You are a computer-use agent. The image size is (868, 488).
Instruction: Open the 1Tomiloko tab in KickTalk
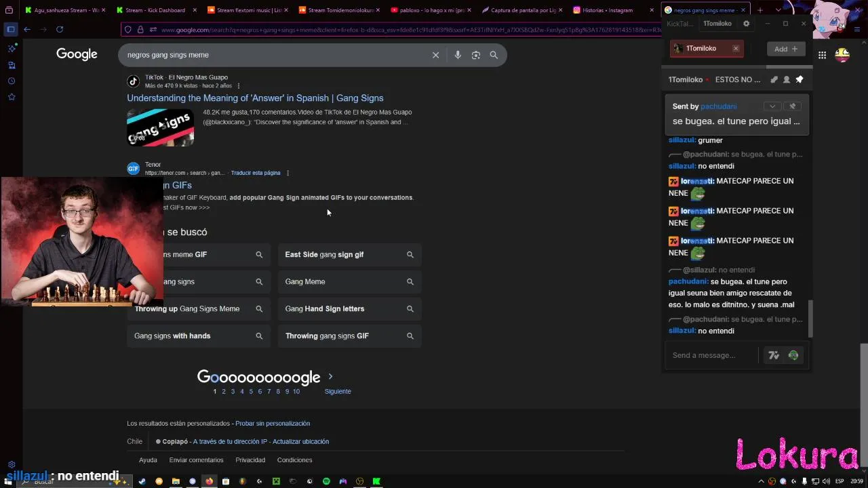[x=717, y=24]
